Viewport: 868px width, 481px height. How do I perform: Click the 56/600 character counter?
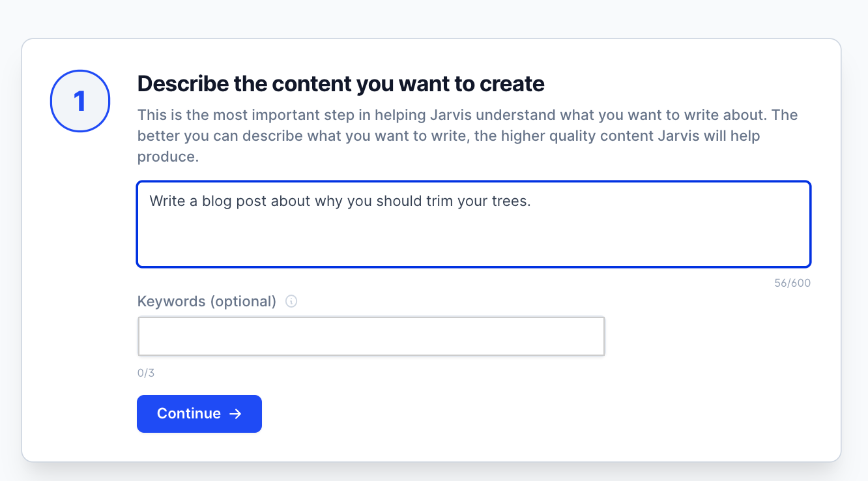pos(792,284)
